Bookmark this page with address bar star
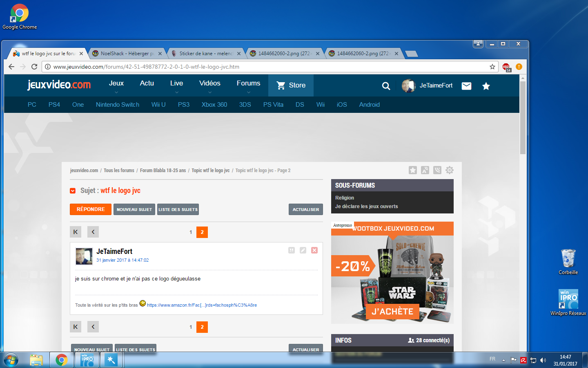The image size is (588, 368). click(492, 67)
